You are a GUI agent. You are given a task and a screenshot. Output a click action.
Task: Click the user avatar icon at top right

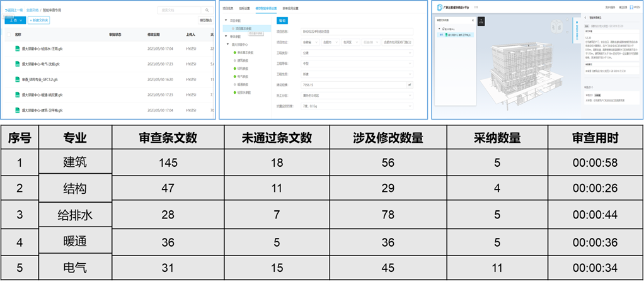click(630, 7)
